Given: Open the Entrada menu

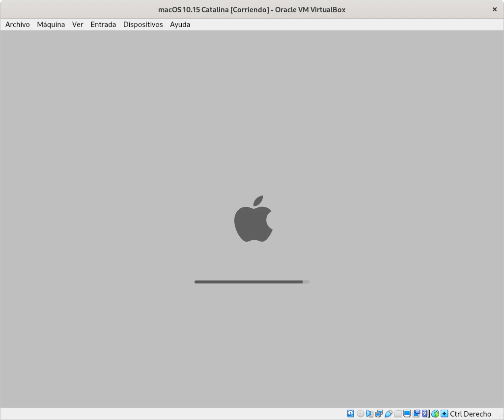Looking at the screenshot, I should point(103,25).
